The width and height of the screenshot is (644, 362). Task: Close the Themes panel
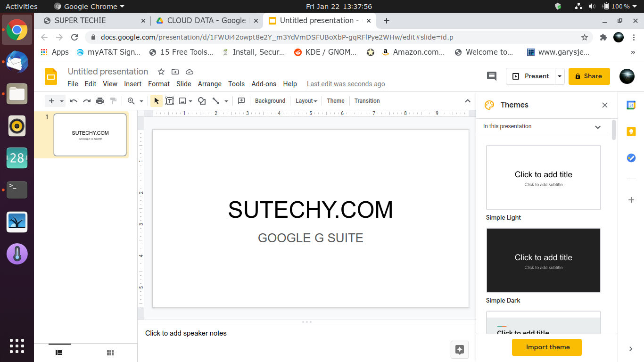pyautogui.click(x=605, y=105)
